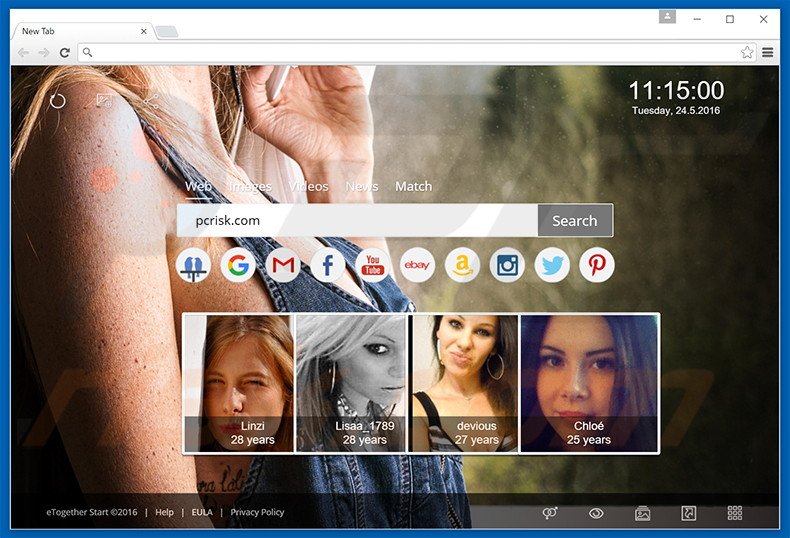Click the address bar search magnifier icon

(x=87, y=52)
